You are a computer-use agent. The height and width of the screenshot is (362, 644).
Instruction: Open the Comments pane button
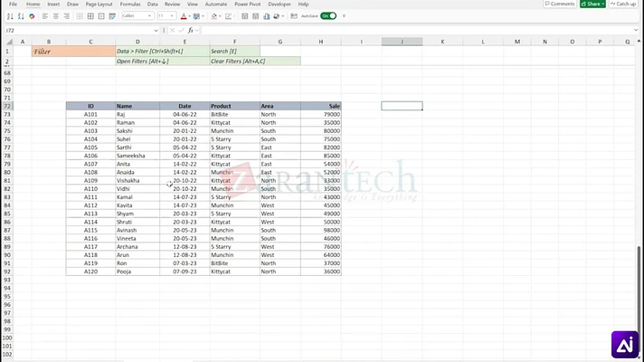point(560,4)
